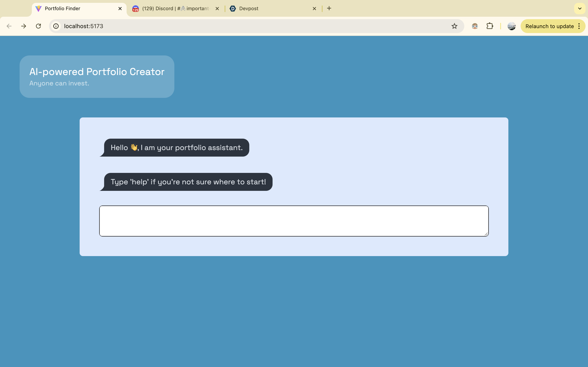The width and height of the screenshot is (588, 367).
Task: Open a new tab with plus
Action: [329, 9]
